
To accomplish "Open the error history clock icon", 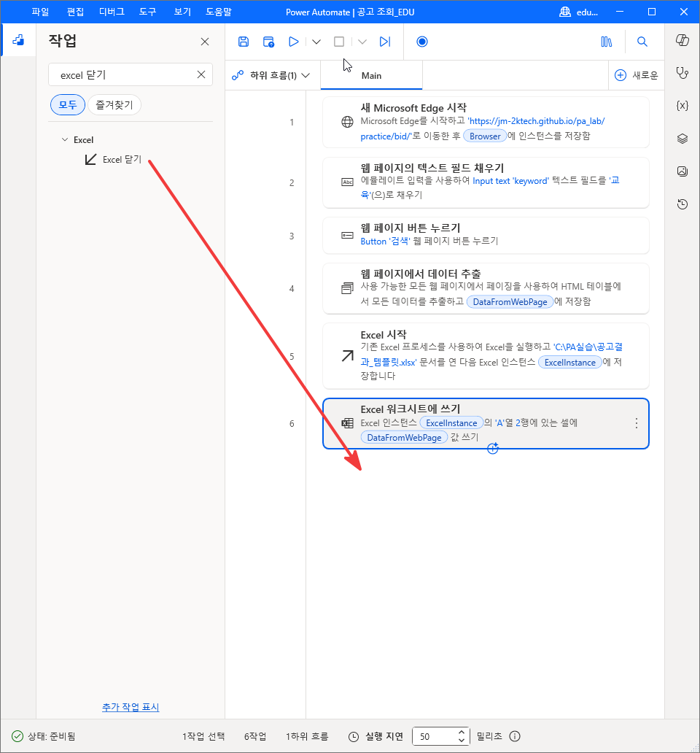I will pyautogui.click(x=682, y=204).
